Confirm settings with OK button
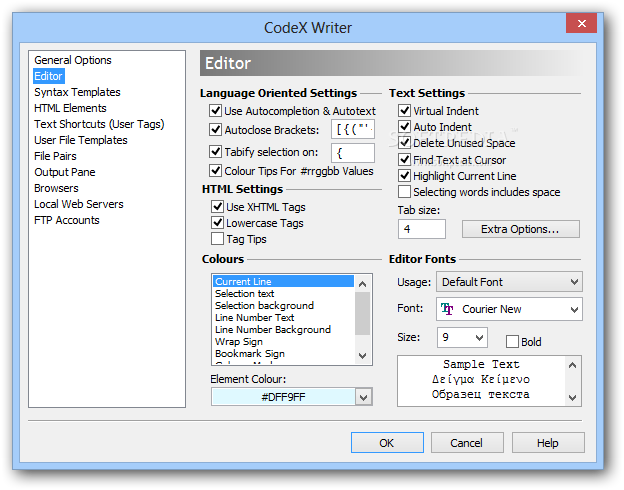 [x=387, y=443]
